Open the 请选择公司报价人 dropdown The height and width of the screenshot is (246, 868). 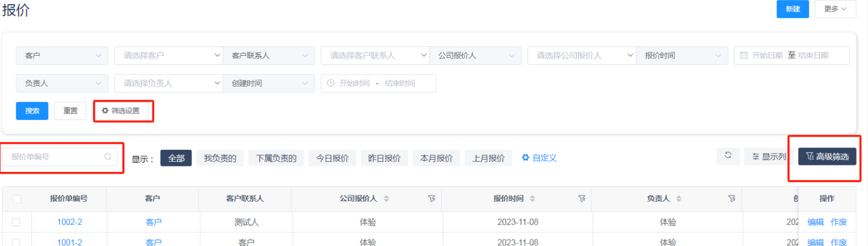coord(582,56)
